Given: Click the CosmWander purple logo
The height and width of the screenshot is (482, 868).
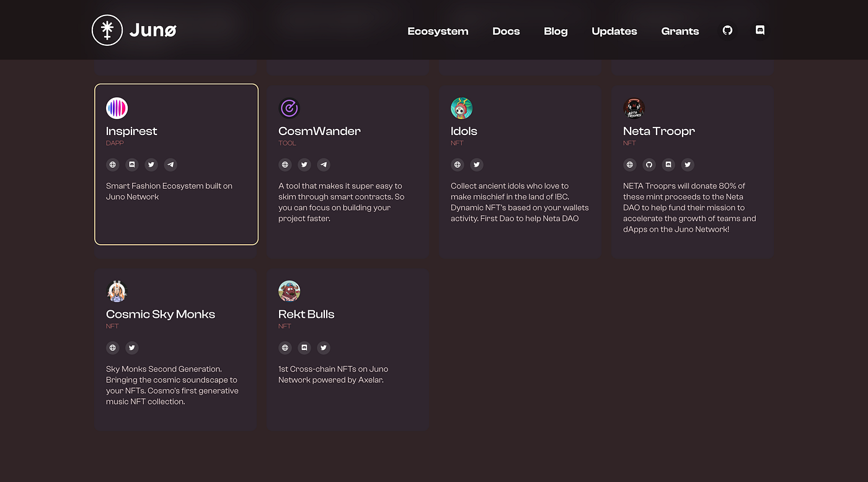Looking at the screenshot, I should click(x=289, y=108).
